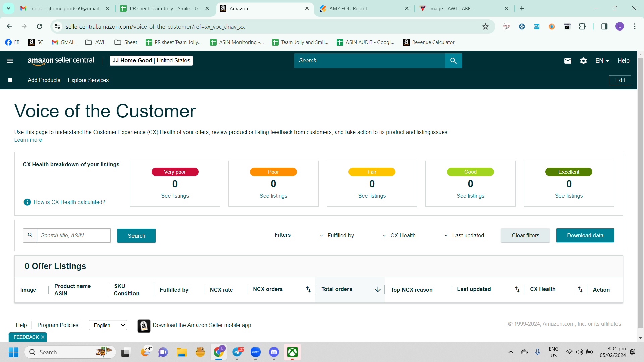Select the Poor orange health badge
The width and height of the screenshot is (644, 362).
[273, 172]
